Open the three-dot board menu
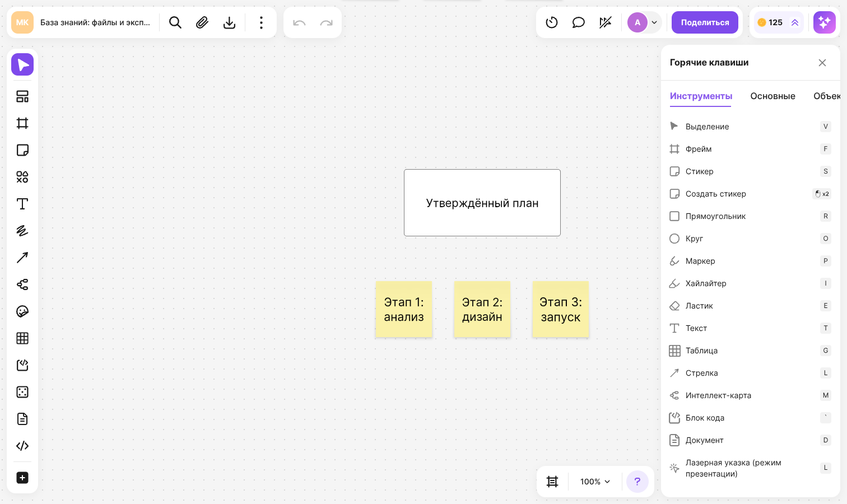Viewport: 847px width, 504px height. (x=261, y=22)
